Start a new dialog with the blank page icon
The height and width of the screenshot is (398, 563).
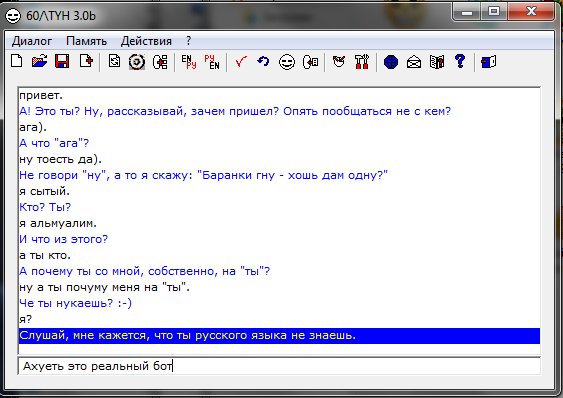pyautogui.click(x=17, y=61)
